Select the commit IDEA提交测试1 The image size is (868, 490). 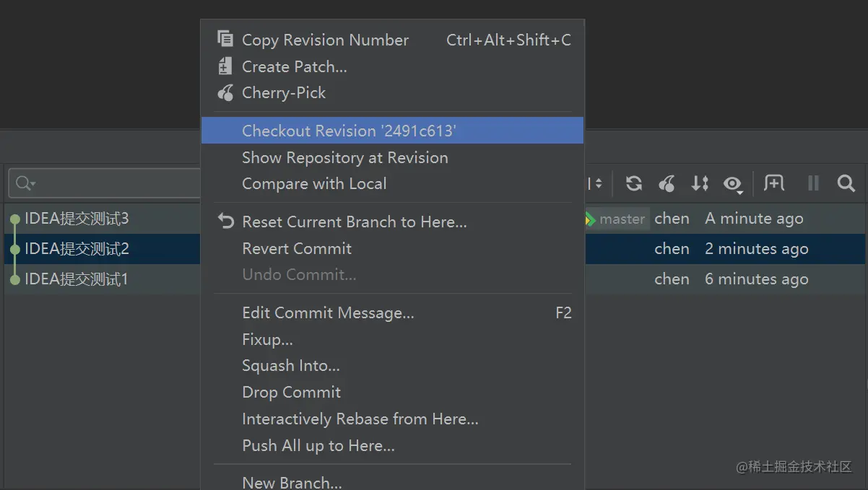[77, 279]
